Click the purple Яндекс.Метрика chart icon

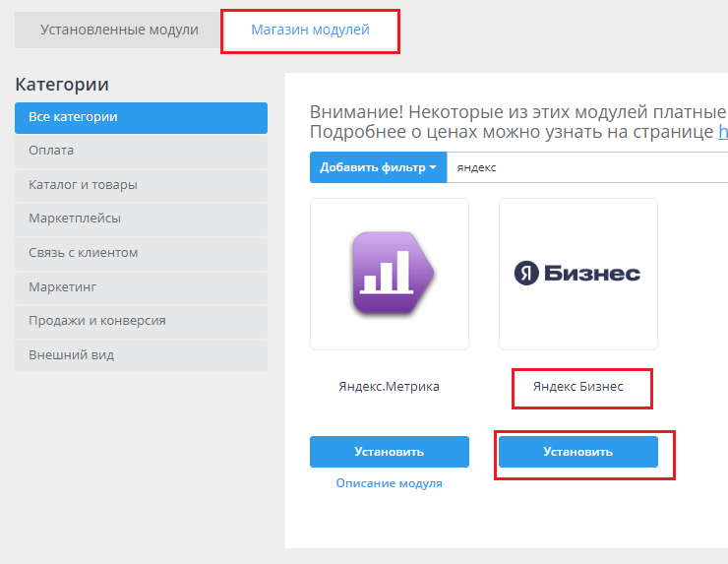point(390,274)
